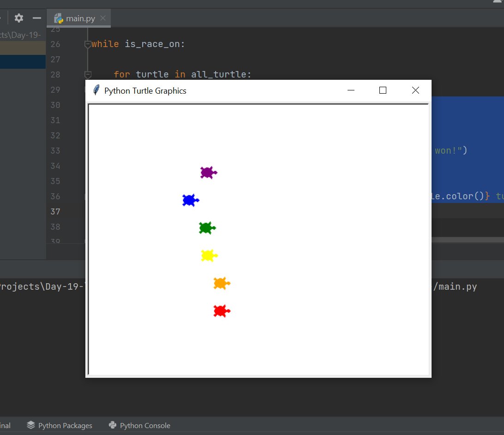The width and height of the screenshot is (504, 435).
Task: Click the Python file icon on the main.py tab
Action: 58,18
